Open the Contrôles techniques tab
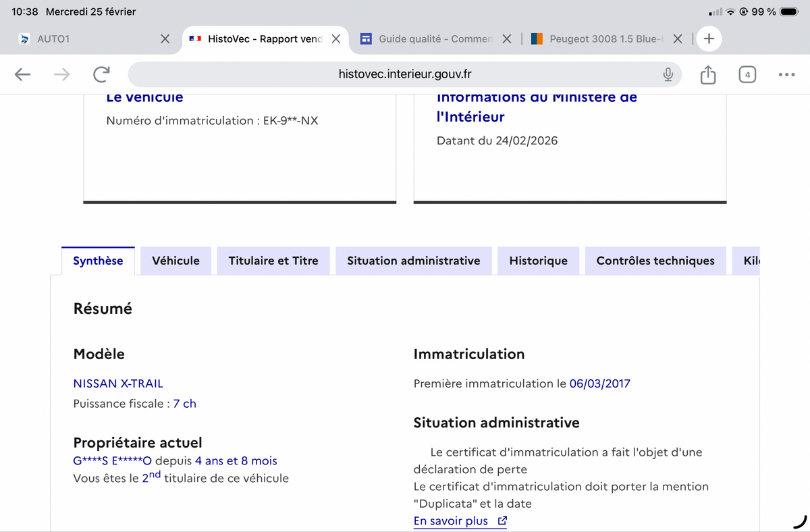 click(655, 261)
